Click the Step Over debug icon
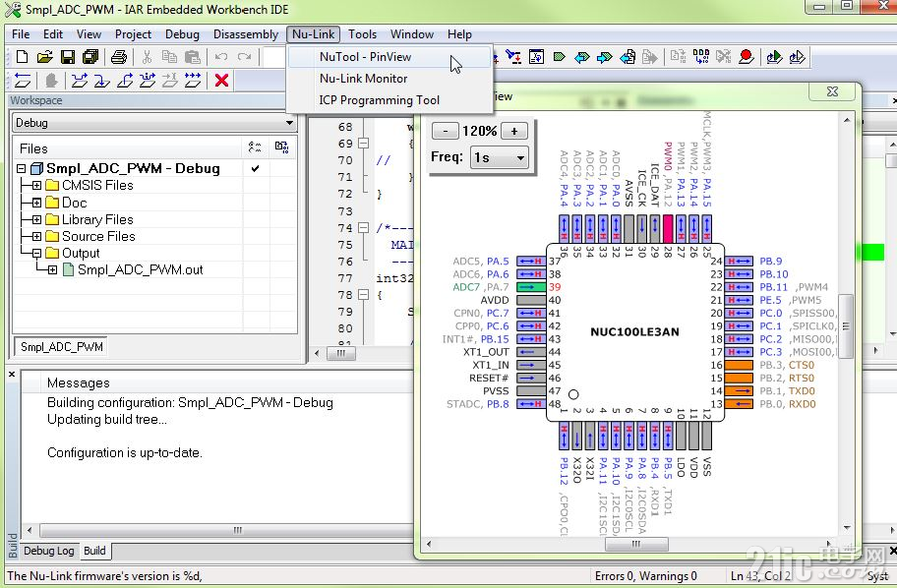 pyautogui.click(x=80, y=80)
